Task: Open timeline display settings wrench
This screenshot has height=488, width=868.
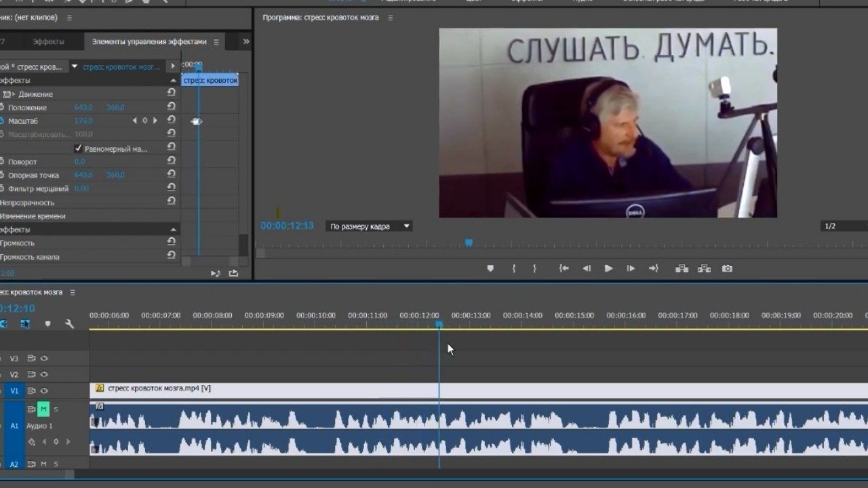Action: 69,324
